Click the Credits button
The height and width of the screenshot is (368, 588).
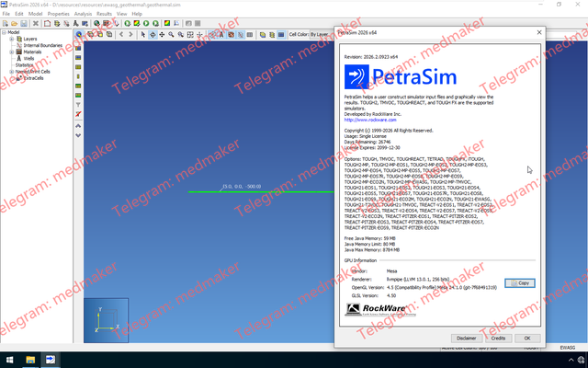point(498,339)
